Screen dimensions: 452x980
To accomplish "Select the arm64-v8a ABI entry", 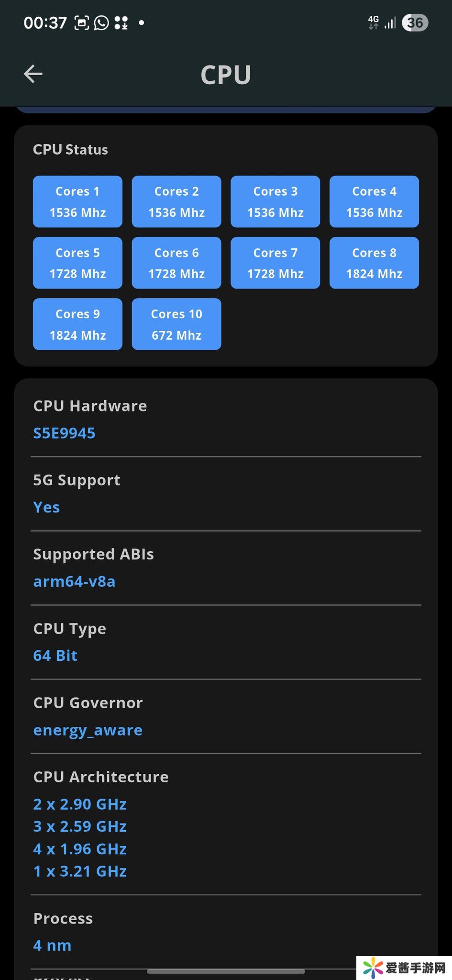I will 74,581.
